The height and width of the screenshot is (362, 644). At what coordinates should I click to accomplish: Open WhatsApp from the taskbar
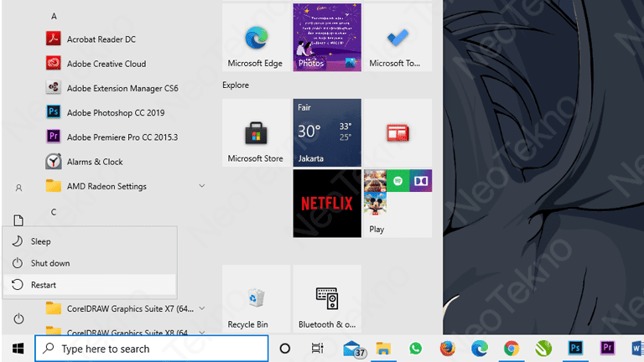tap(415, 349)
